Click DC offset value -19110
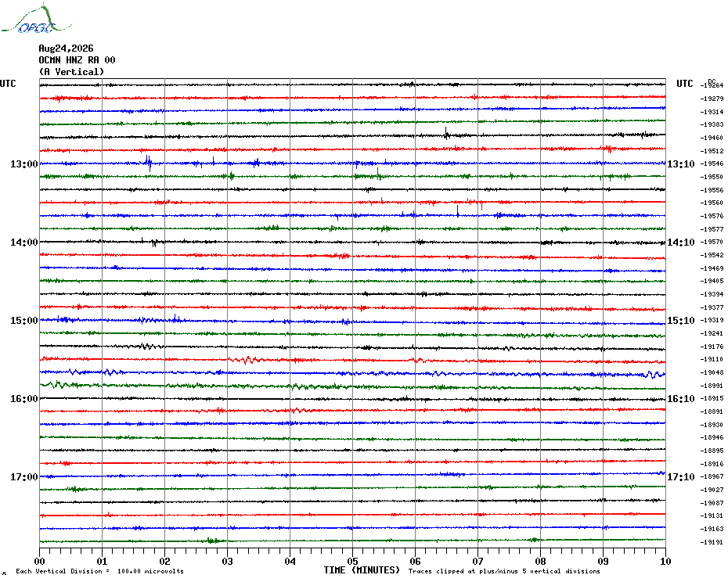728x582 pixels. (x=712, y=360)
